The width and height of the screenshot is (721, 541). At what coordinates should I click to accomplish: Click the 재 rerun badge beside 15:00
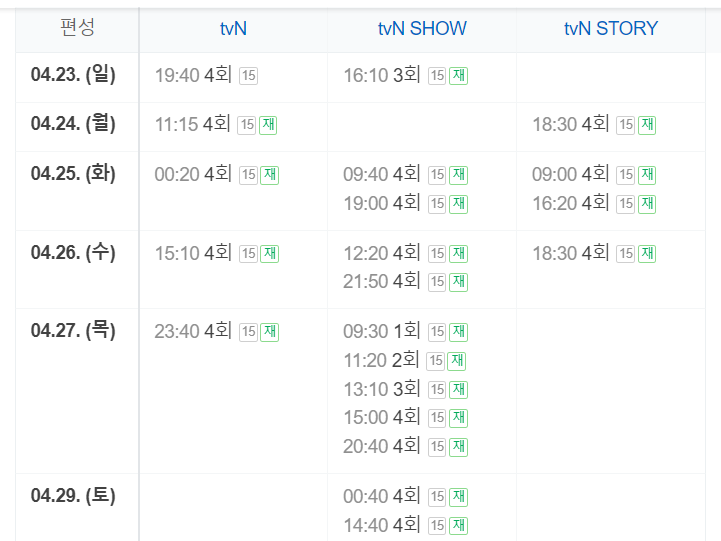pos(458,418)
